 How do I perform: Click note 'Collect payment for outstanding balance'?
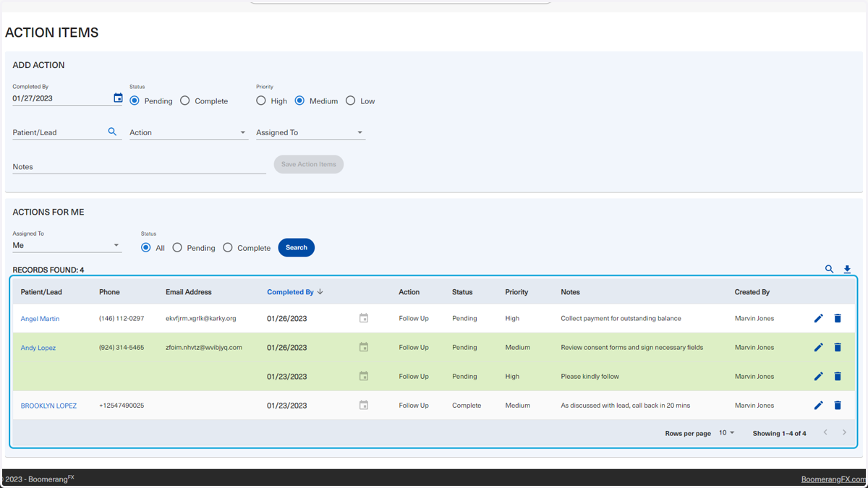point(621,318)
